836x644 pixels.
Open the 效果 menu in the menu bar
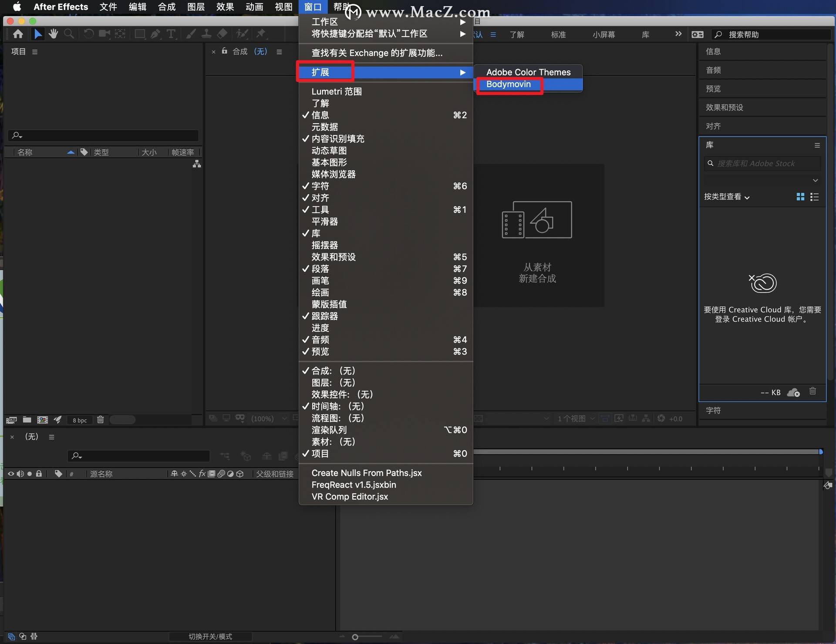(x=224, y=7)
